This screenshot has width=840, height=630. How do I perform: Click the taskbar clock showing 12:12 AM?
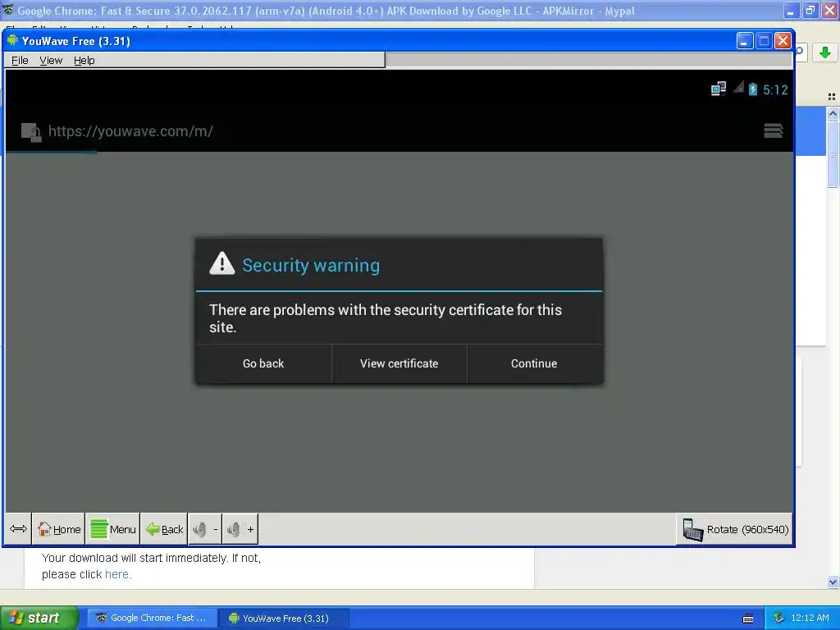(x=810, y=618)
